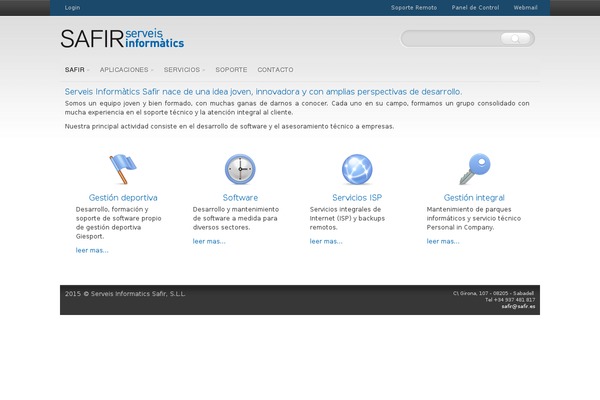This screenshot has width=600, height=400.
Task: Open the Software heading link
Action: click(x=240, y=198)
